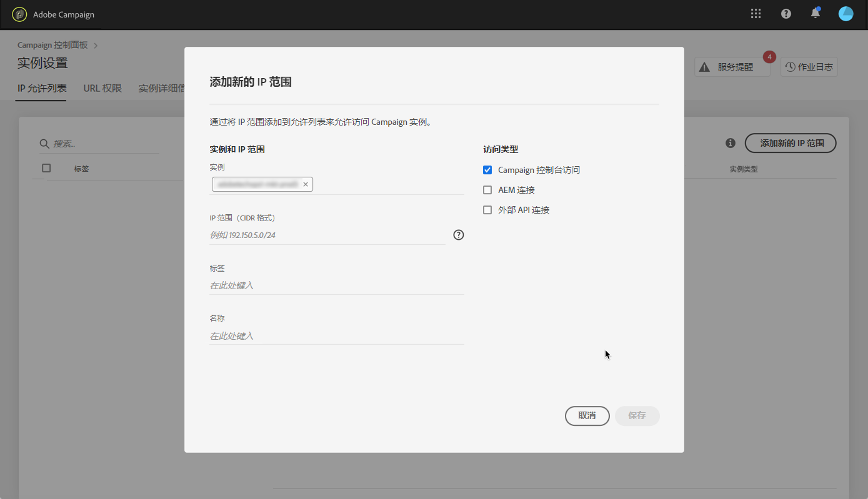Switch to the IP 允许列表 tab
This screenshot has width=868, height=499.
42,88
